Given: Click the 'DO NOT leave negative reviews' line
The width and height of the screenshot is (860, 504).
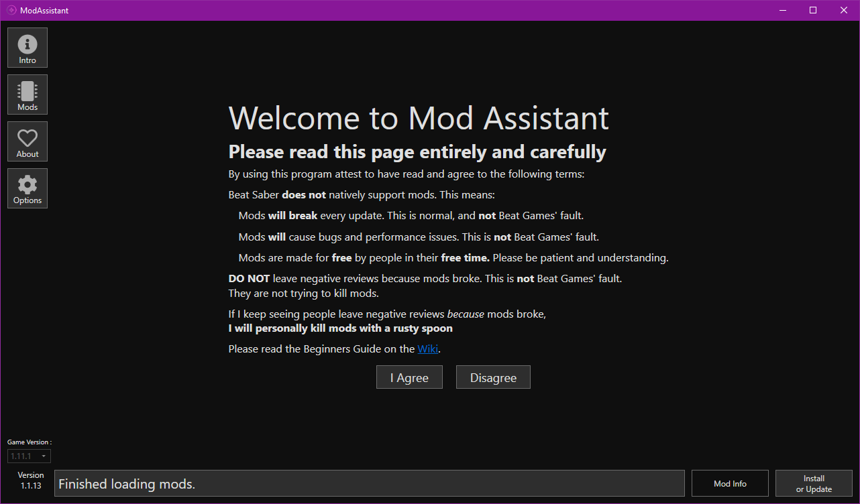Looking at the screenshot, I should pos(425,278).
